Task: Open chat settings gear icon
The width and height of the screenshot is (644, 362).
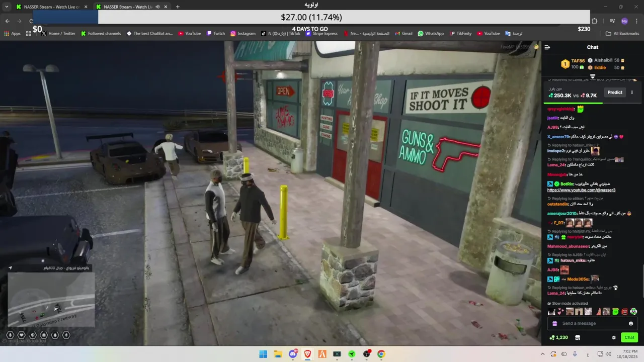Action: 614,337
